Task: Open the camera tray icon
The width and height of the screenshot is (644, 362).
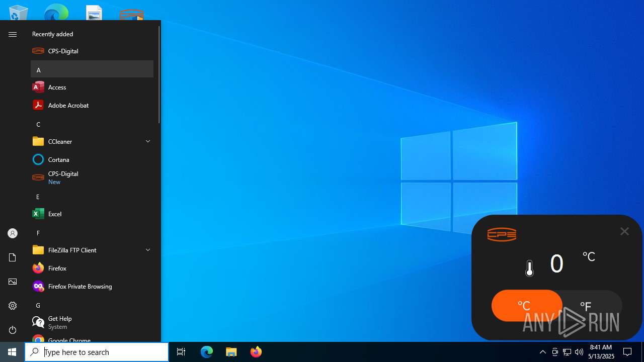Action: (555, 352)
